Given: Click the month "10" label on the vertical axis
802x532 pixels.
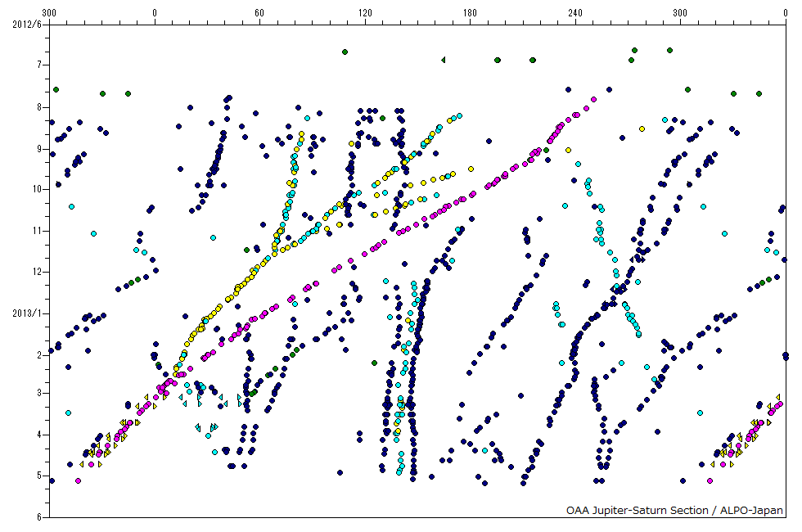Looking at the screenshot, I should point(38,189).
